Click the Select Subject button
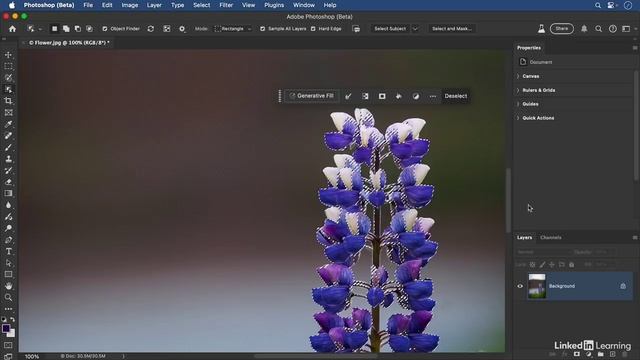This screenshot has height=360, width=640. click(390, 29)
